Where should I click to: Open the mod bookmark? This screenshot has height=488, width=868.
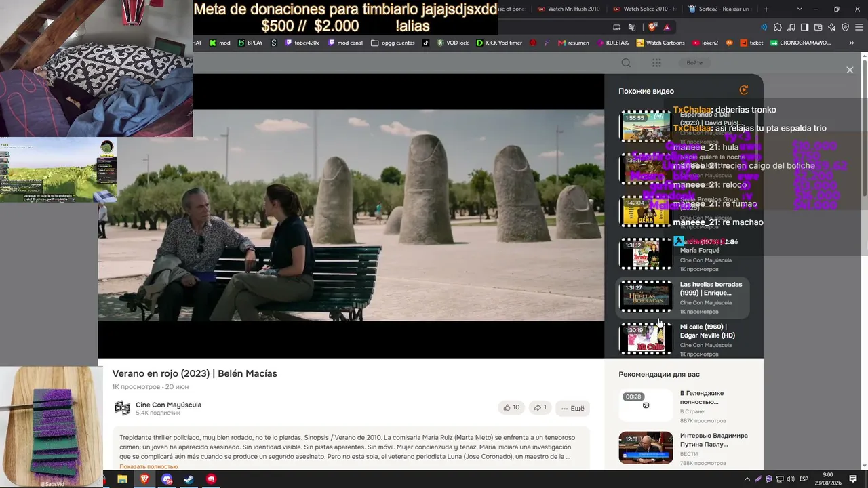tap(220, 43)
